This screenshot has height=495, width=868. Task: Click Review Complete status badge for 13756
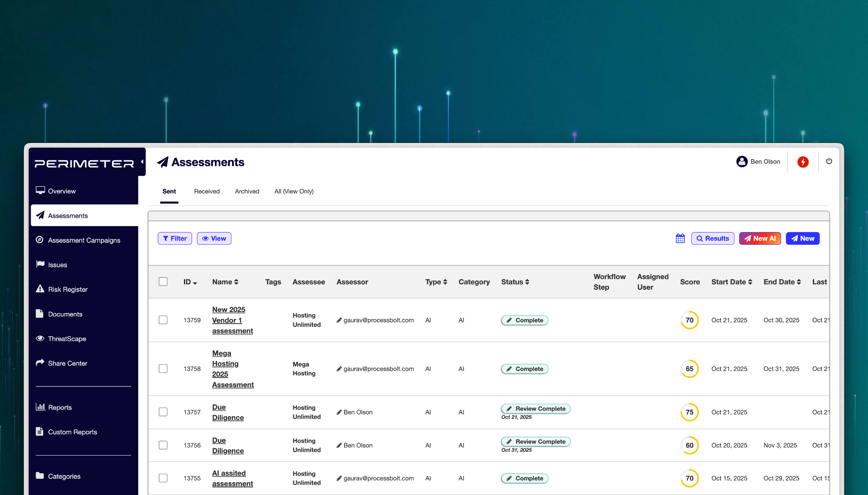536,442
